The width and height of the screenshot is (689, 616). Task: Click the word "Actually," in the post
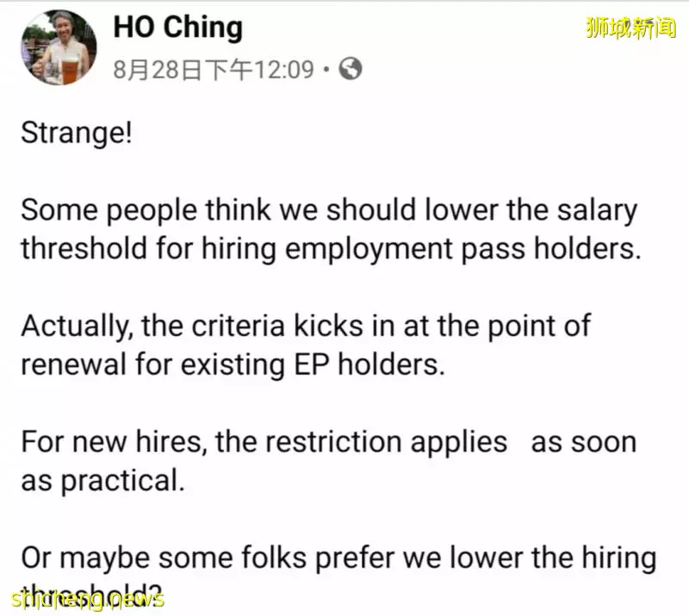[x=78, y=327]
